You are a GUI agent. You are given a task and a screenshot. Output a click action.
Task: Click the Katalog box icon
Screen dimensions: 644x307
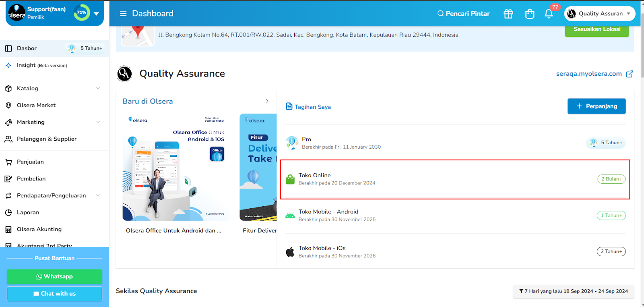tap(8, 89)
